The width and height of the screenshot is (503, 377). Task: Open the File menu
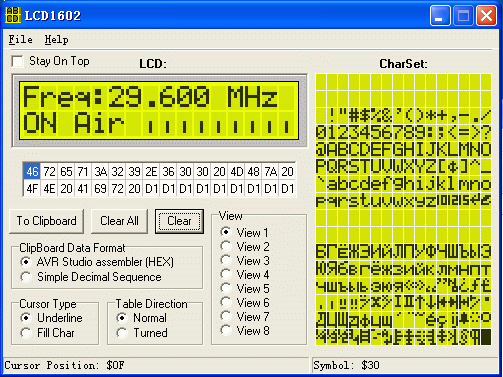[20, 40]
